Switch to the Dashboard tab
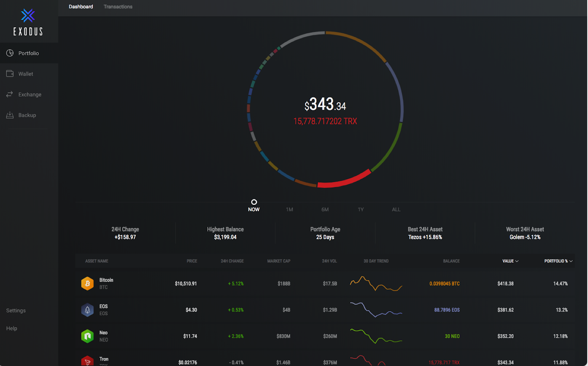 [81, 7]
